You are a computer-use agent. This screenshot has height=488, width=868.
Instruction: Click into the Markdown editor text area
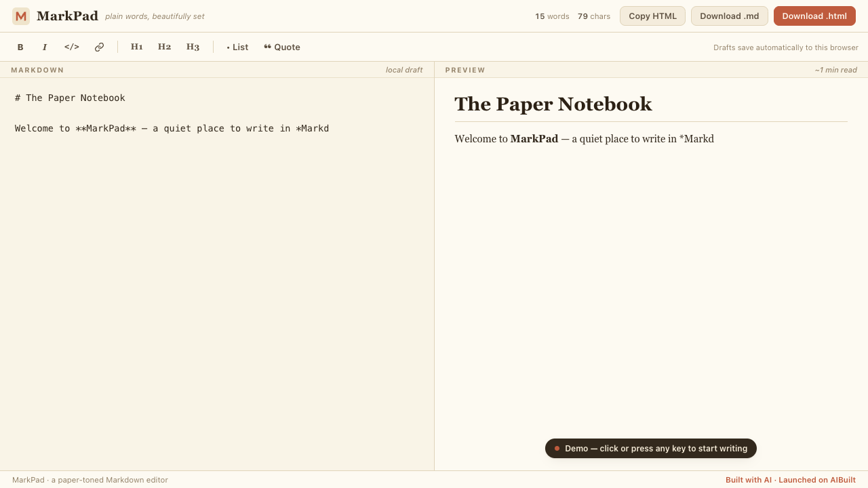(217, 274)
